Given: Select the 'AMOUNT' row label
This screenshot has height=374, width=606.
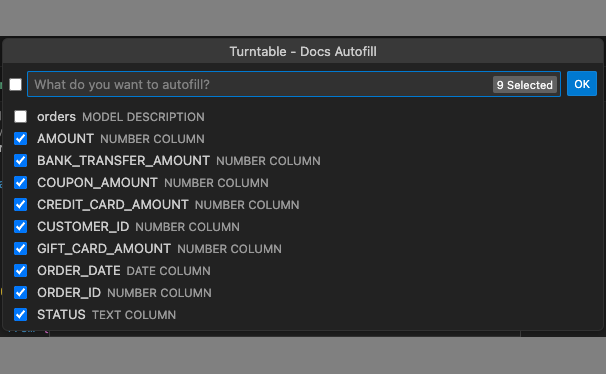Looking at the screenshot, I should 65,139.
